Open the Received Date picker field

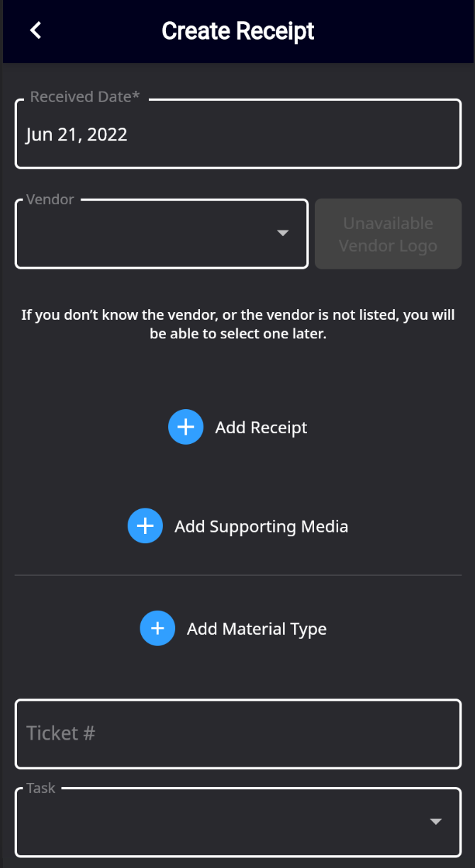(238, 134)
